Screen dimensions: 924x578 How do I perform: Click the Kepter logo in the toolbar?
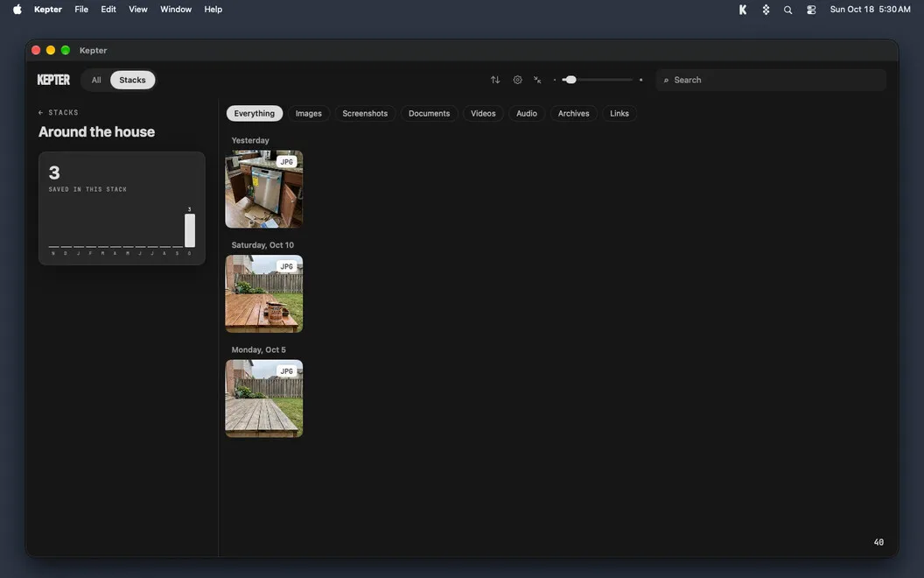point(53,80)
